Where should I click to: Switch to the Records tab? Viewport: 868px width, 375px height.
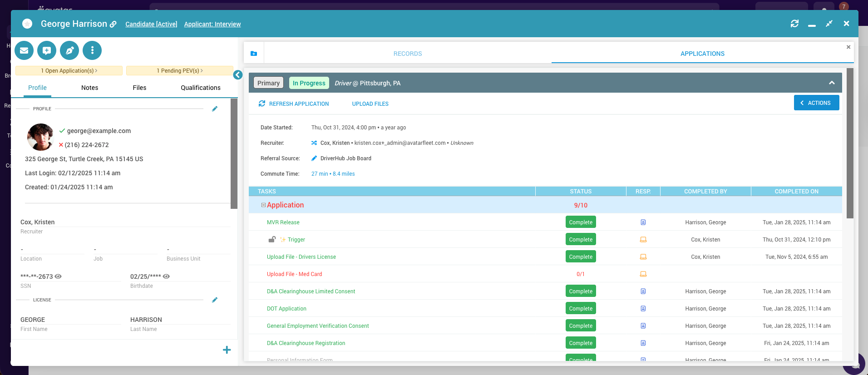point(407,54)
